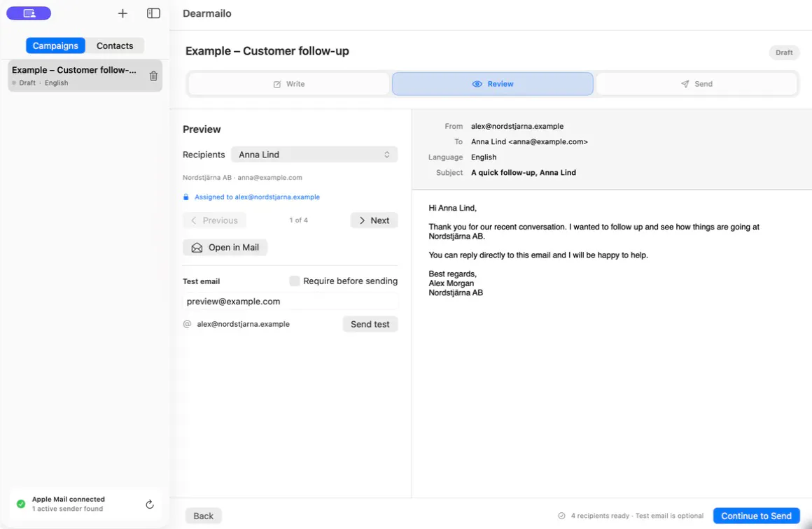Viewport: 812px width, 529px height.
Task: Click the green Apple Mail connected checkmark
Action: click(21, 504)
